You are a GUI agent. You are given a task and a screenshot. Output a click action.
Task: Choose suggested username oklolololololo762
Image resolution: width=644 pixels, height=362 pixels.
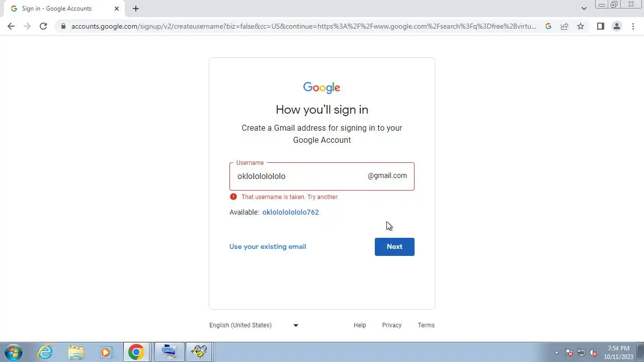pos(291,212)
